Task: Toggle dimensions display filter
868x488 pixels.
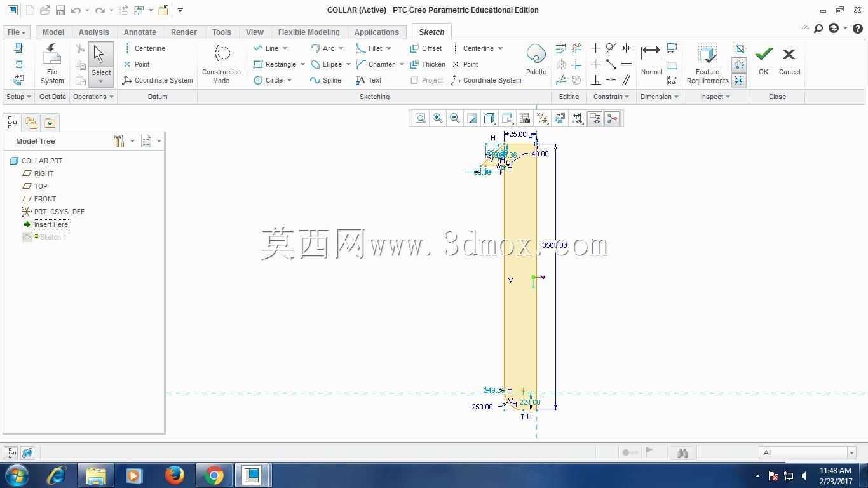Action: (x=577, y=118)
